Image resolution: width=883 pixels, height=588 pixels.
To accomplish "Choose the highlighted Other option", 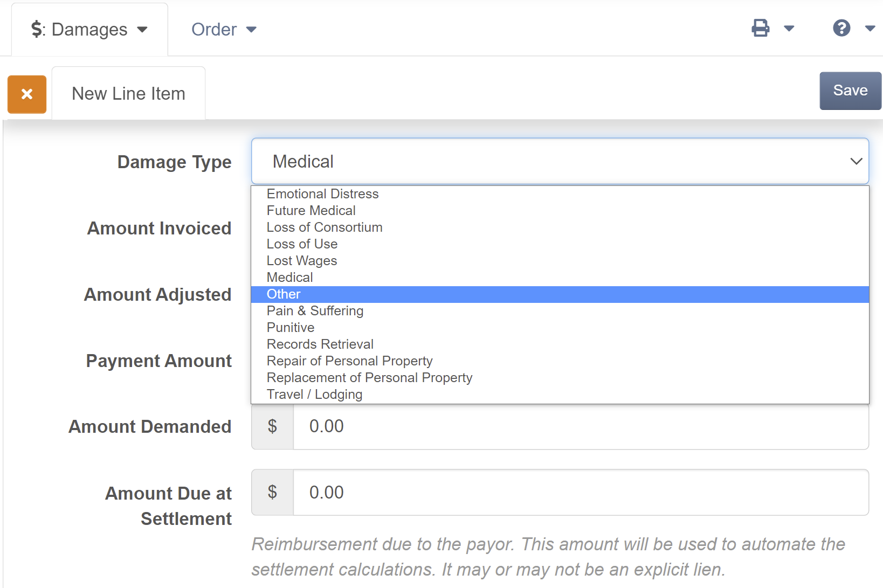I will (560, 294).
